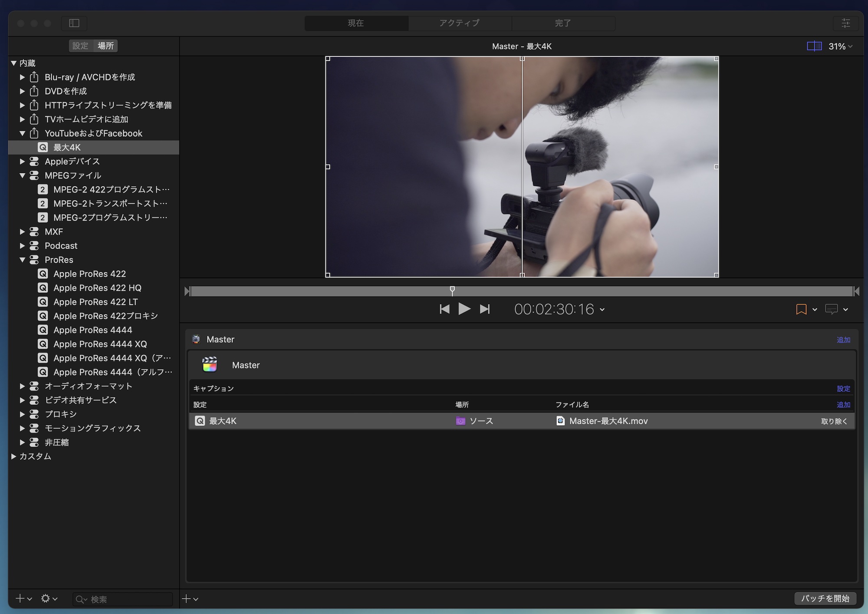Viewport: 868px width, 614px height.
Task: Open the 完了 tab
Action: click(562, 23)
